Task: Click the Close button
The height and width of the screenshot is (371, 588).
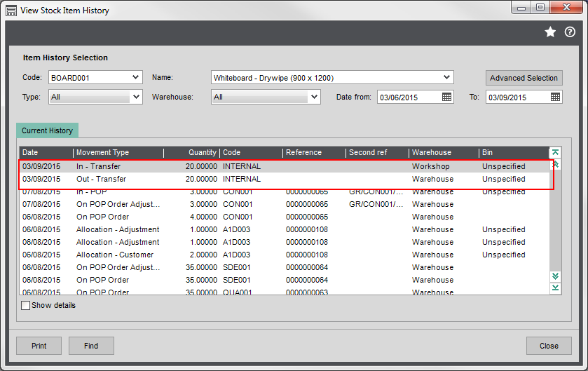Action: [549, 346]
